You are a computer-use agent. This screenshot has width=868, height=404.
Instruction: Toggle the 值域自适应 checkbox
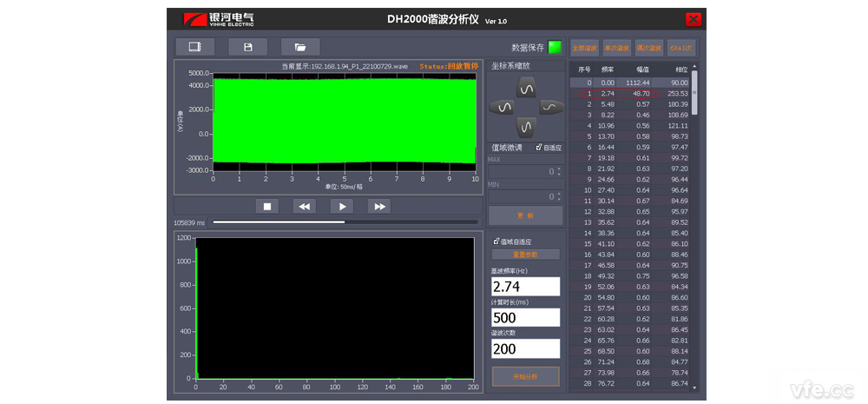496,242
